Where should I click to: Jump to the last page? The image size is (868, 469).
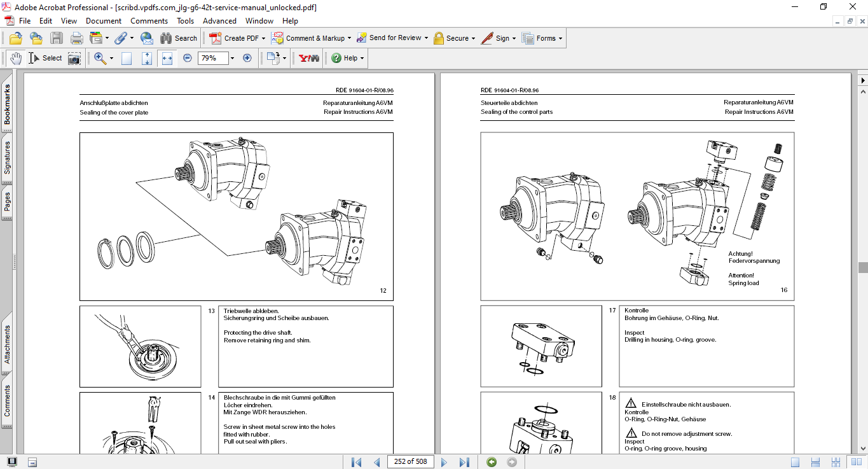464,462
